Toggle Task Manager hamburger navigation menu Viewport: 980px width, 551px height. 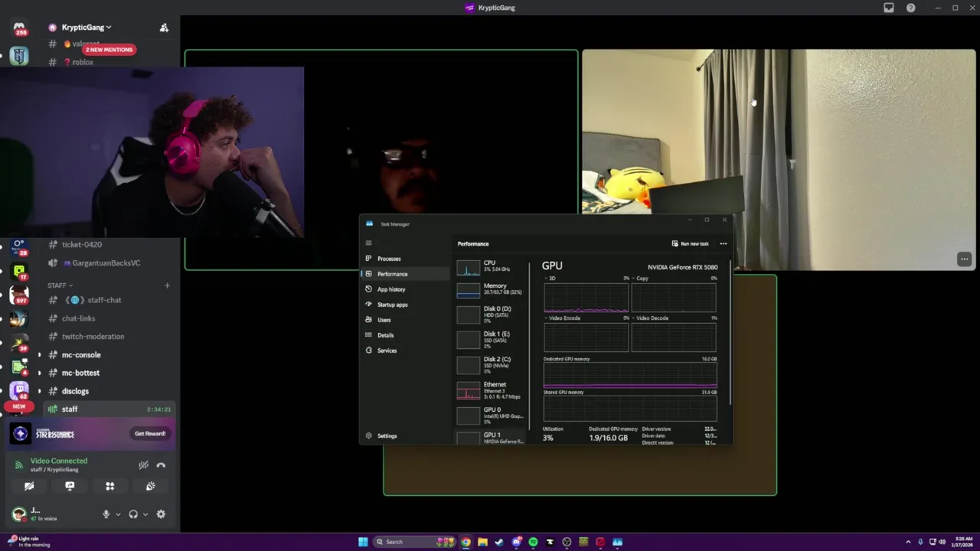pos(368,243)
